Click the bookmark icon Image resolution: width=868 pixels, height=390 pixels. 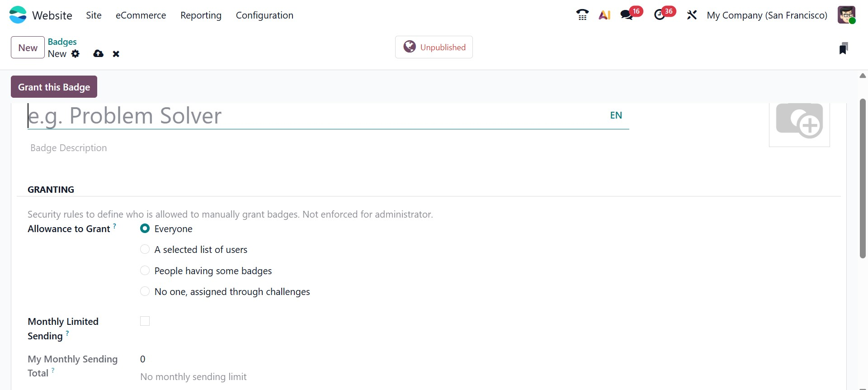click(x=843, y=48)
